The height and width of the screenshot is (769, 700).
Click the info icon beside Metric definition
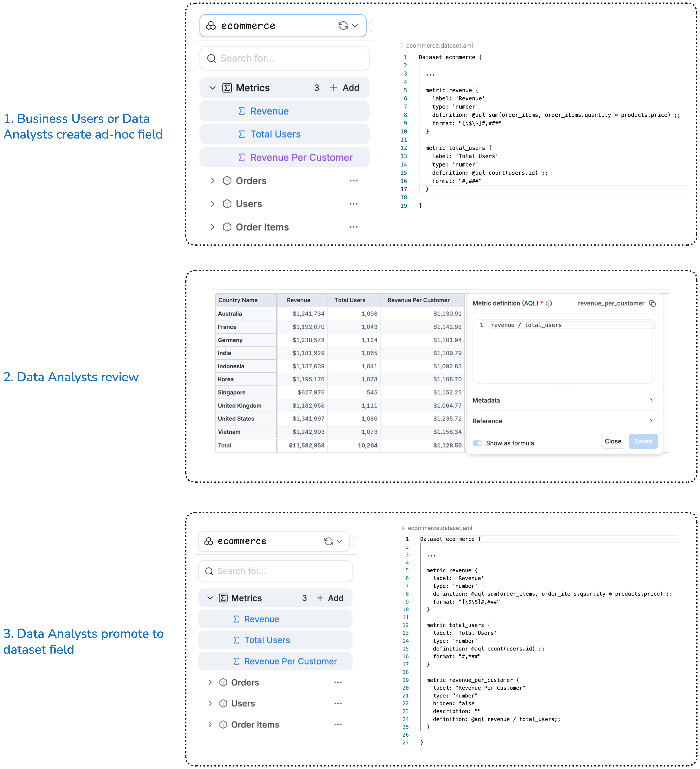[x=549, y=304]
